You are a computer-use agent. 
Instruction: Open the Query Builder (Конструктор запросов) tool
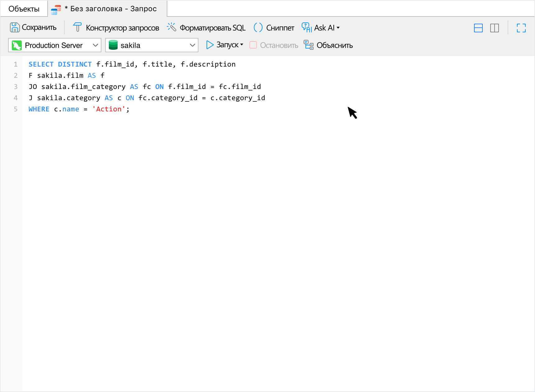[x=116, y=28]
